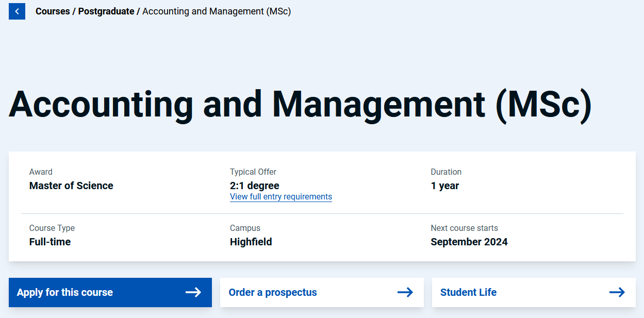Select the Accounting and Management (MSc) breadcrumb text
The image size is (644, 318).
217,11
